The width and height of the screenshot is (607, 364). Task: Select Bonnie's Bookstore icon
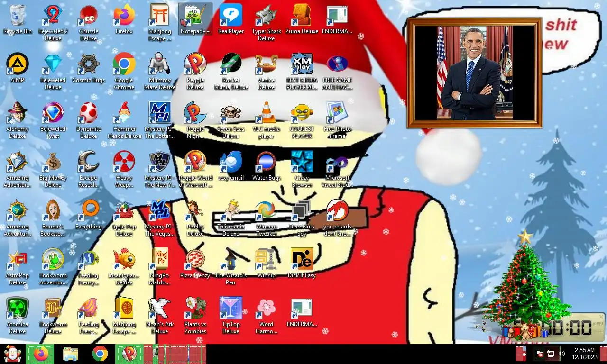click(x=53, y=218)
